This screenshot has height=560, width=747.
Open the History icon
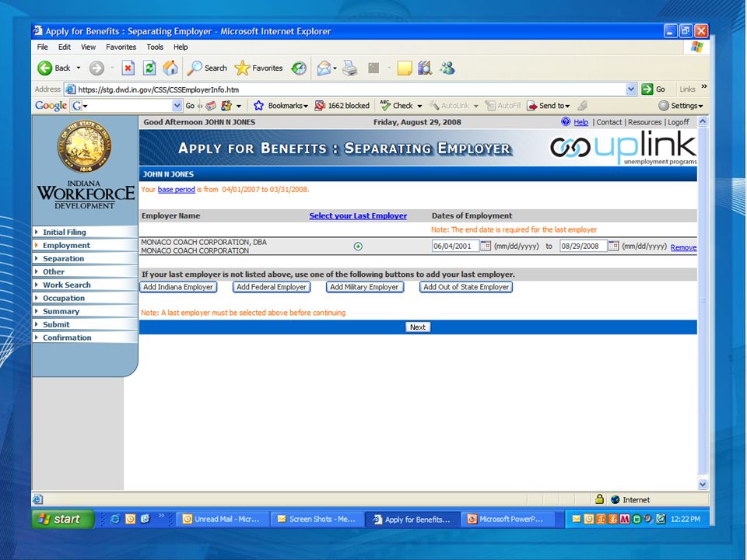299,68
